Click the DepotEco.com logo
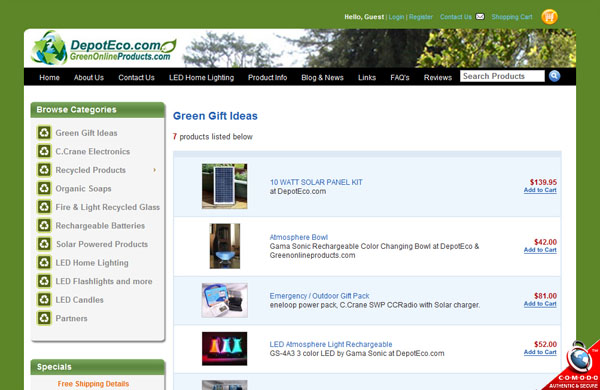This screenshot has width=600, height=390. click(x=104, y=49)
